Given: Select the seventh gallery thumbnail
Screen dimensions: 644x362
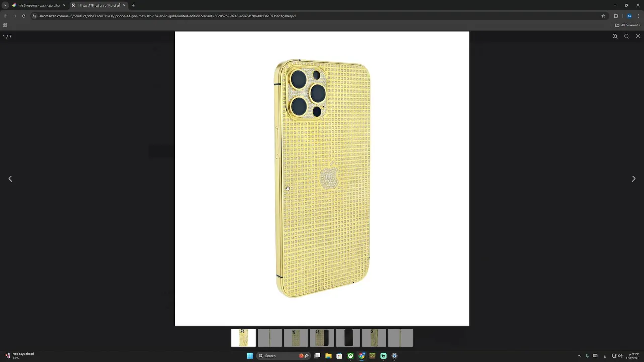Looking at the screenshot, I should [x=400, y=338].
